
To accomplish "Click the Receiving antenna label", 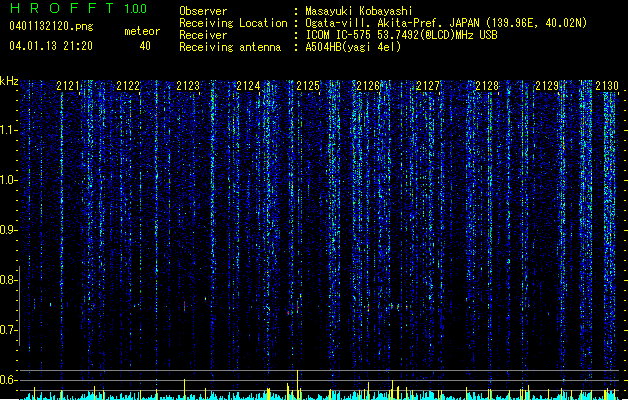I will [x=230, y=47].
